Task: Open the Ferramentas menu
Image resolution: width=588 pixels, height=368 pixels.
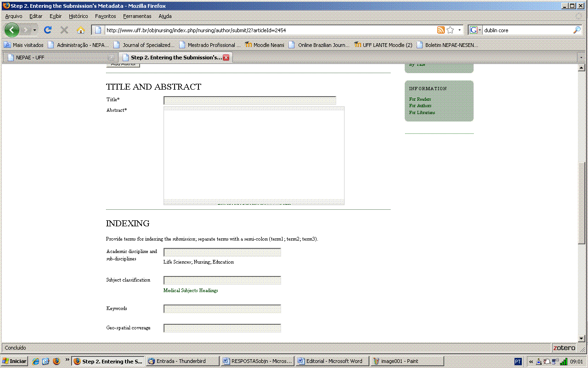Action: click(x=137, y=16)
